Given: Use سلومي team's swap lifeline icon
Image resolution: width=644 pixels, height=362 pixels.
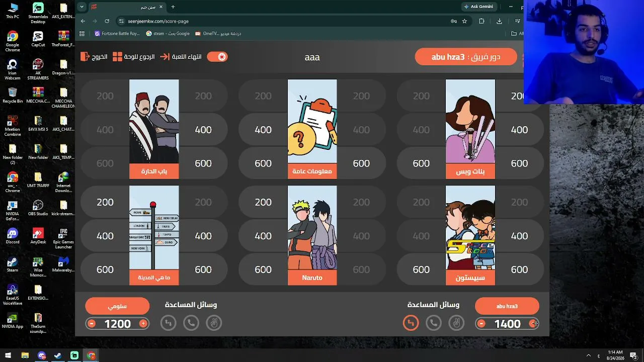Looking at the screenshot, I should (169, 323).
